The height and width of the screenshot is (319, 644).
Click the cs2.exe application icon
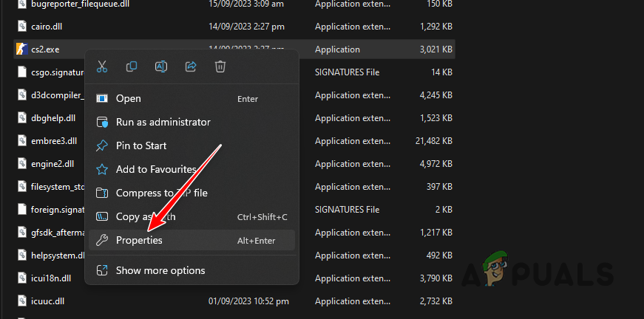(21, 49)
